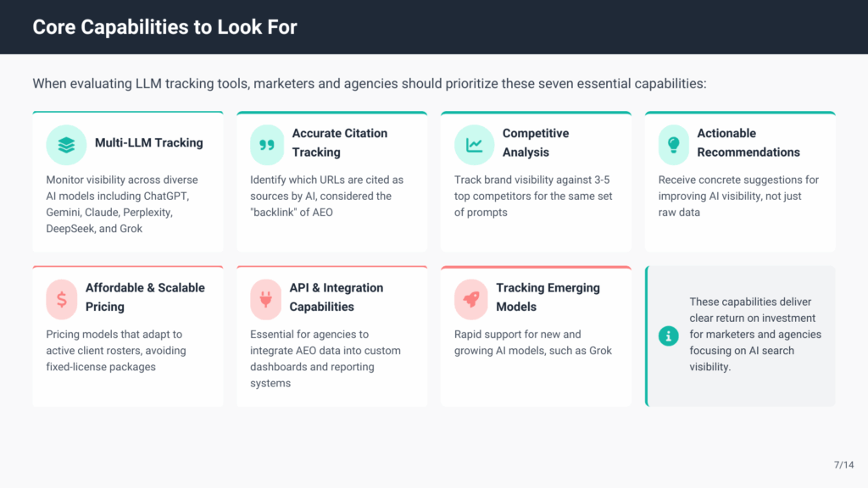Screen dimensions: 868x488
Task: Click the line chart Competitive Analysis icon
Action: [x=474, y=145]
